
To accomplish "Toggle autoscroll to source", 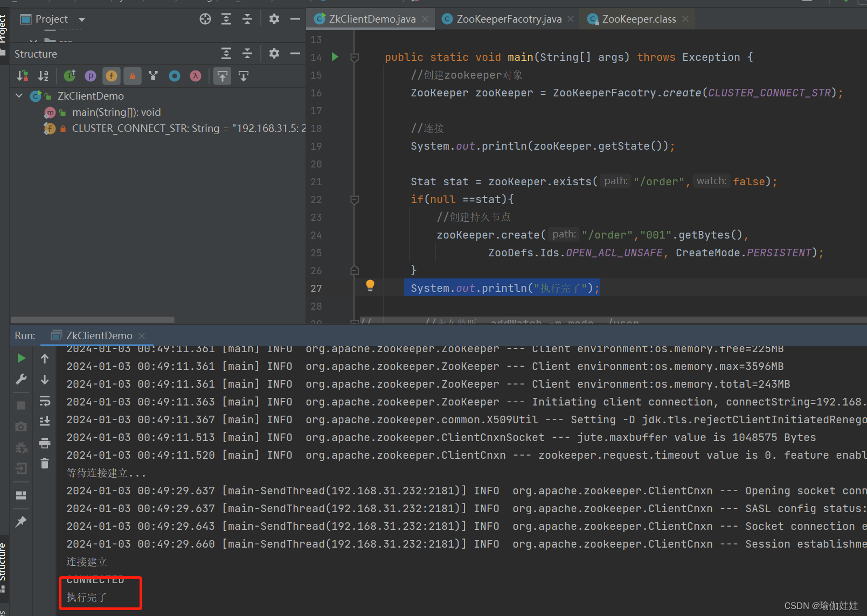I will point(223,76).
